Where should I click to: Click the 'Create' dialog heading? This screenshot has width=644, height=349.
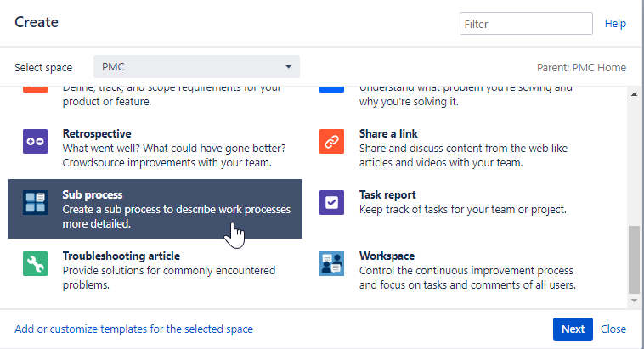[37, 22]
